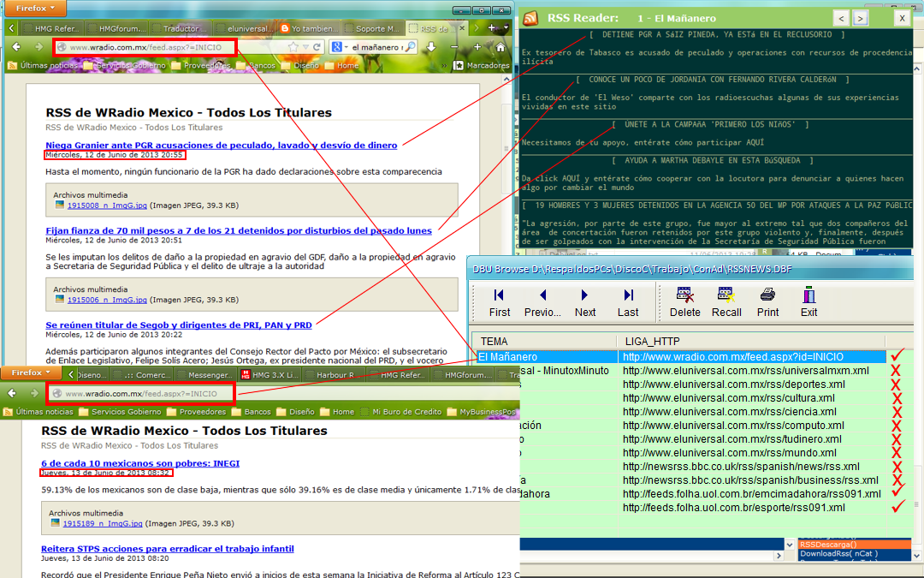
Task: Close the 'RSS de' tab in top Firefox
Action: [x=462, y=27]
